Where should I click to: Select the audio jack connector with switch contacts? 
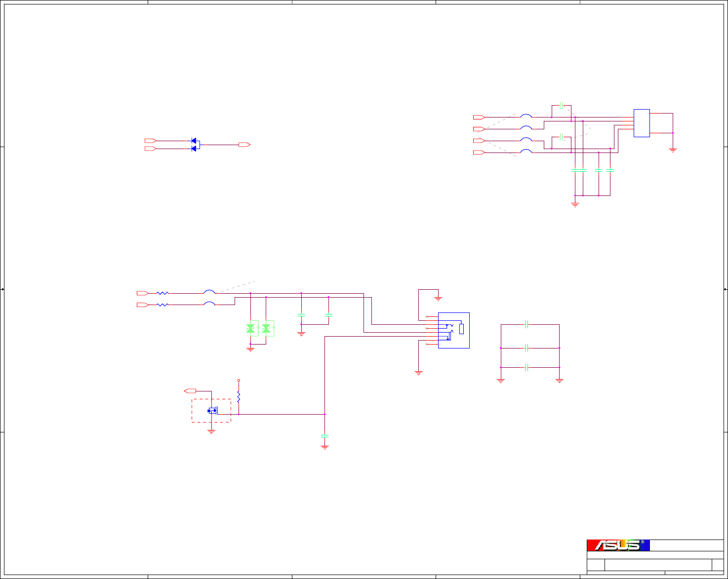pos(453,330)
